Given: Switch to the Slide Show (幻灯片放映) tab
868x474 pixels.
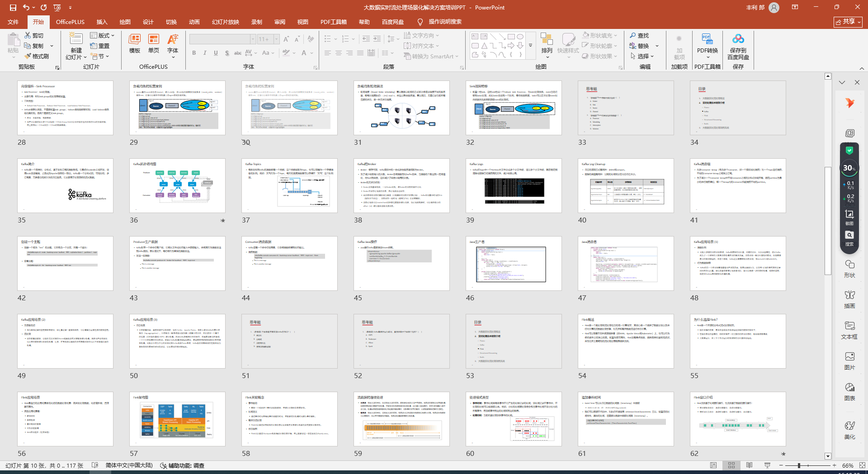Looking at the screenshot, I should click(x=225, y=22).
